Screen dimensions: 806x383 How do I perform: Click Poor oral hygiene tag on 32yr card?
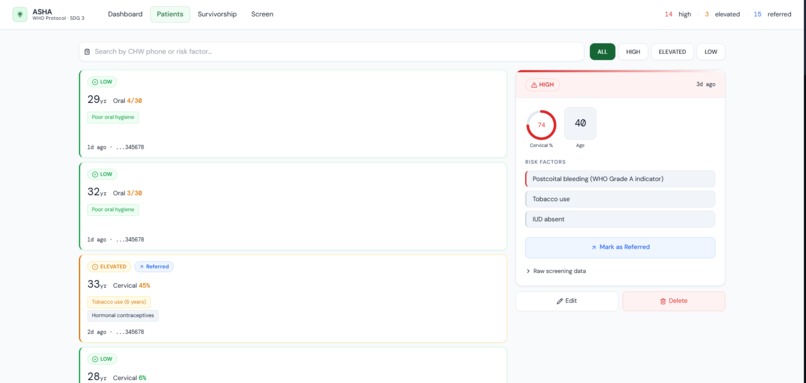(113, 210)
